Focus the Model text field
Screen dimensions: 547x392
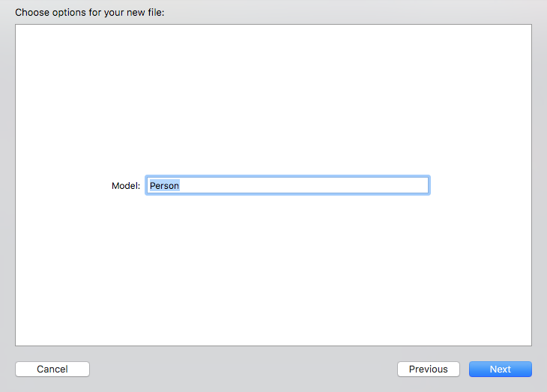coord(287,185)
